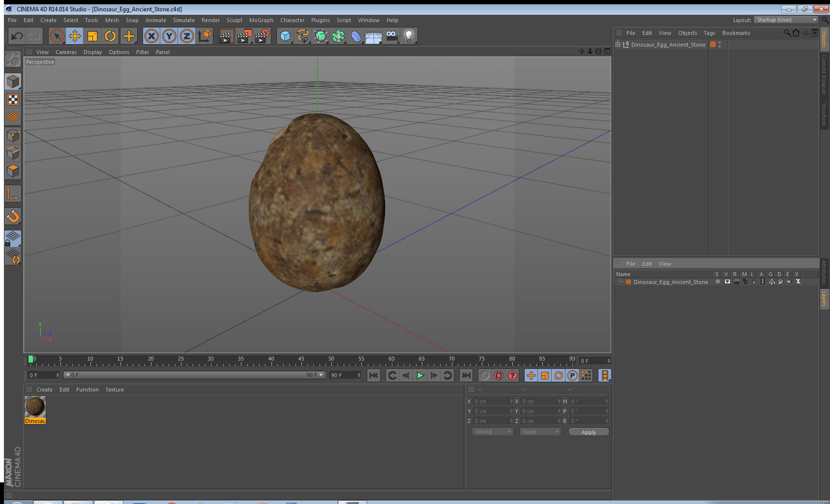The height and width of the screenshot is (504, 830).
Task: Select Dinosaur_Egg_Ancient_Stone in Object Manager
Action: pos(668,45)
